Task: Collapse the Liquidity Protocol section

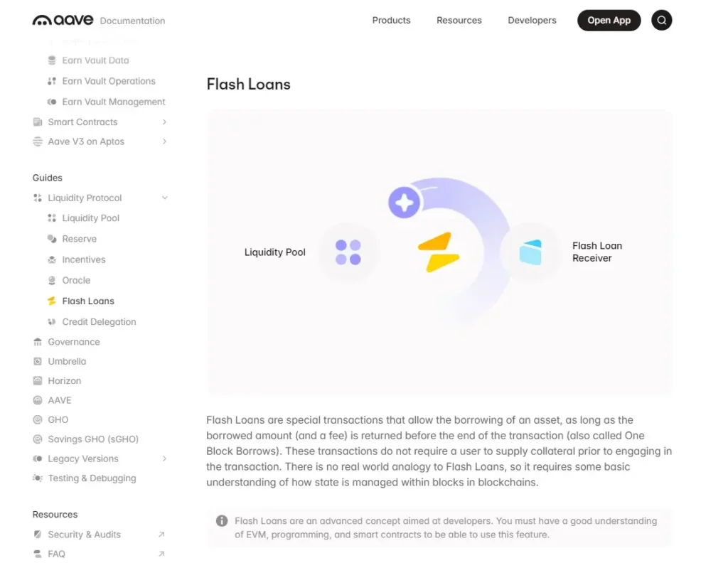Action: (x=164, y=198)
